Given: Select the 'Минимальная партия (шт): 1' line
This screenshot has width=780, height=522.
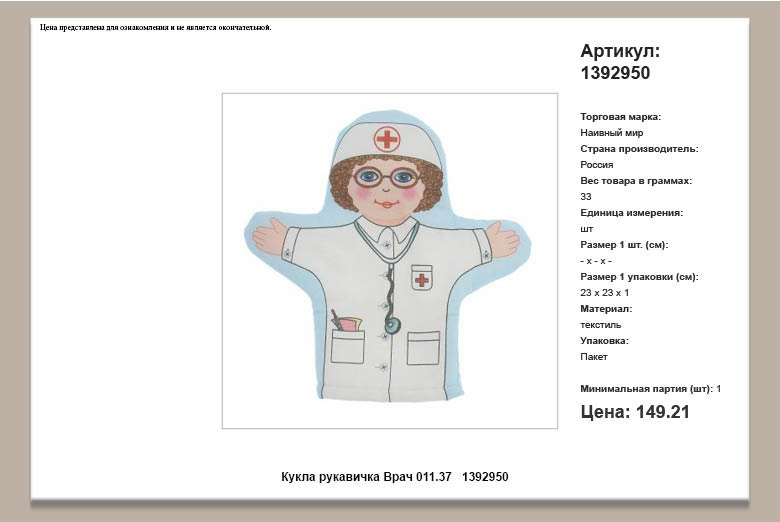Looking at the screenshot, I should click(651, 389).
